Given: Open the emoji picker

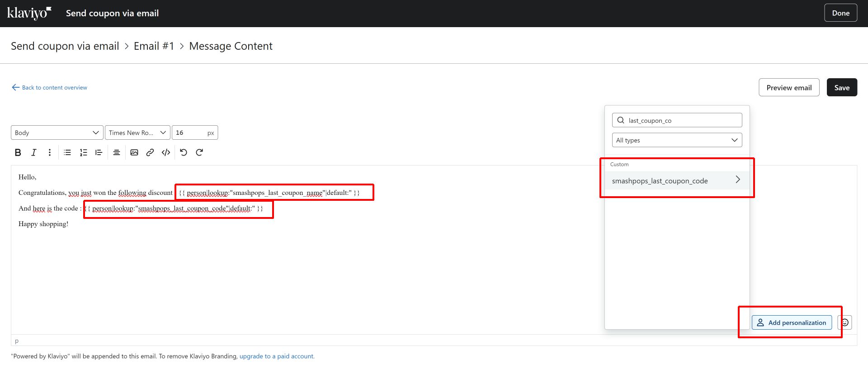Looking at the screenshot, I should [x=845, y=322].
